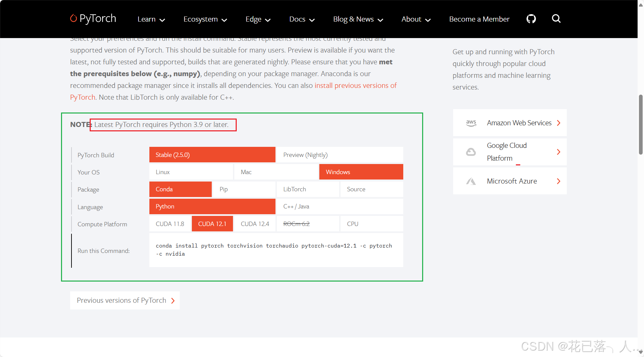Select LibTorch package option
Screen dimensions: 644x357
(x=308, y=189)
